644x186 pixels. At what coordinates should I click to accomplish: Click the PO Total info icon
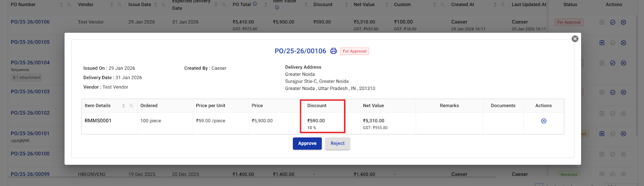pyautogui.click(x=255, y=4)
